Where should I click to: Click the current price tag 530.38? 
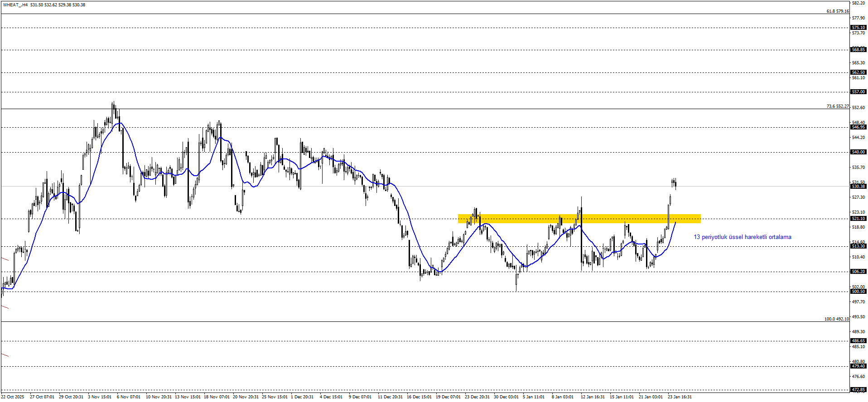[x=858, y=187]
